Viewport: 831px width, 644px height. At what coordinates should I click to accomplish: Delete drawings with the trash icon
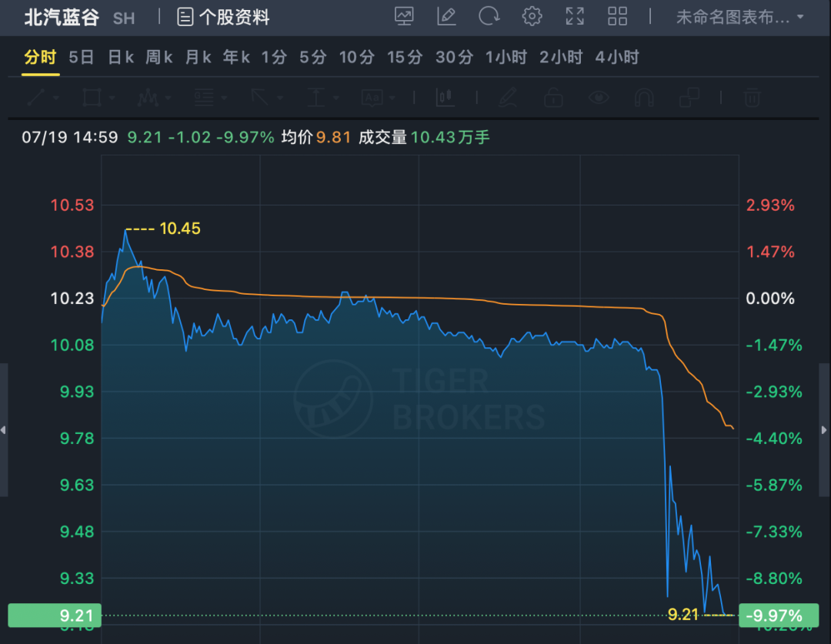tap(752, 98)
